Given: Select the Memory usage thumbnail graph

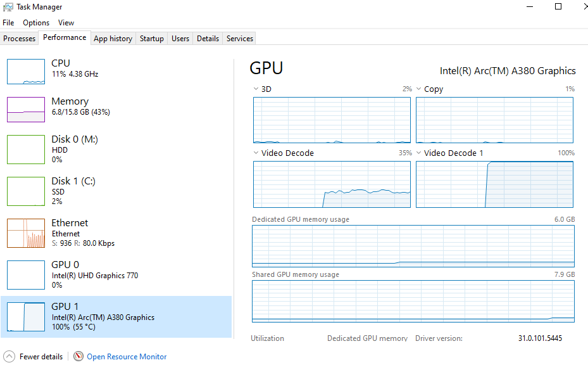Looking at the screenshot, I should 26,110.
